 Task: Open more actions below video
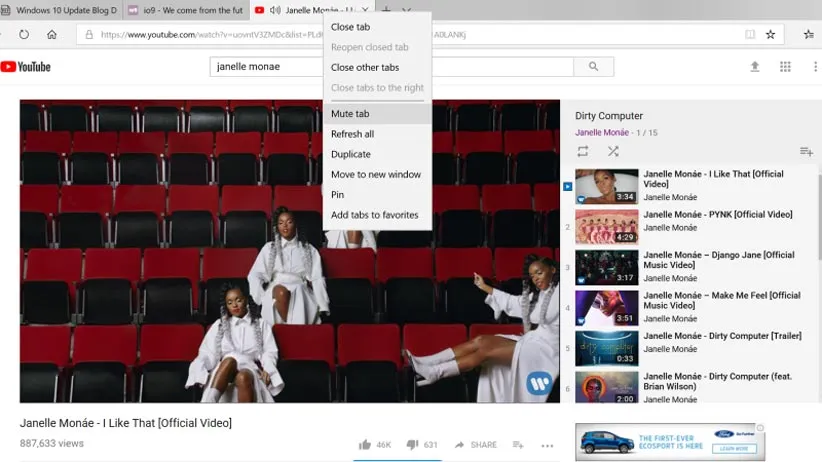(547, 445)
